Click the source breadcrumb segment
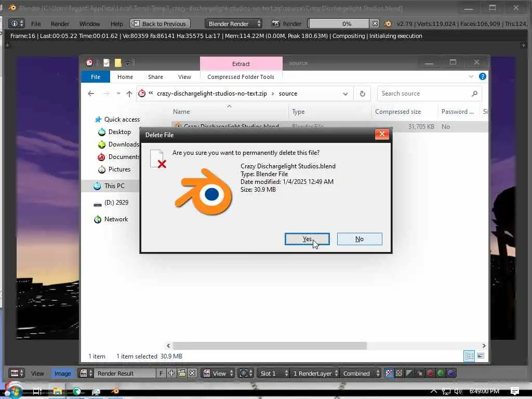This screenshot has height=399, width=532. pyautogui.click(x=288, y=94)
